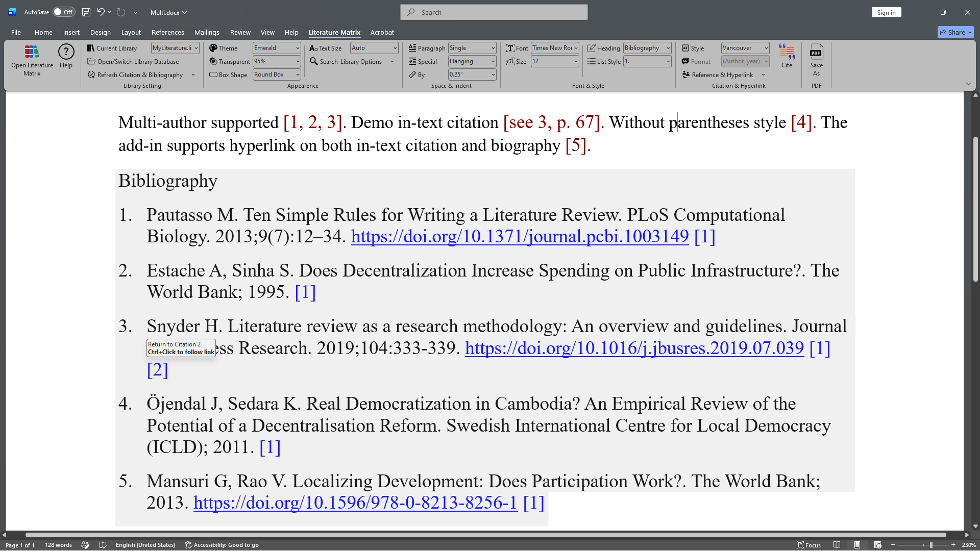Image resolution: width=980 pixels, height=551 pixels.
Task: Click the Share button
Action: (955, 32)
